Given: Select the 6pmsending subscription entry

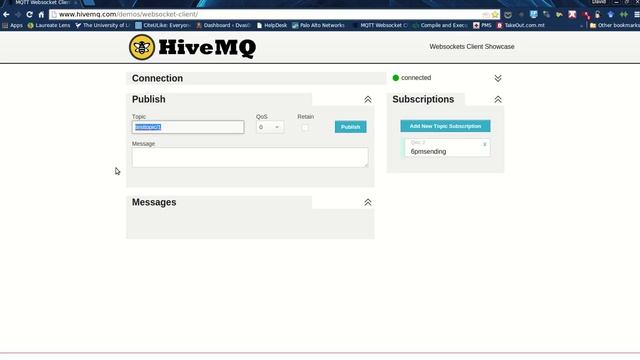Looking at the screenshot, I should [x=447, y=148].
